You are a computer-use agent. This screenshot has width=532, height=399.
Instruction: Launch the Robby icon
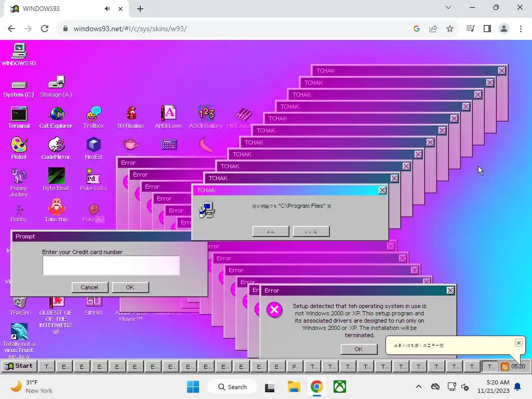click(x=19, y=214)
